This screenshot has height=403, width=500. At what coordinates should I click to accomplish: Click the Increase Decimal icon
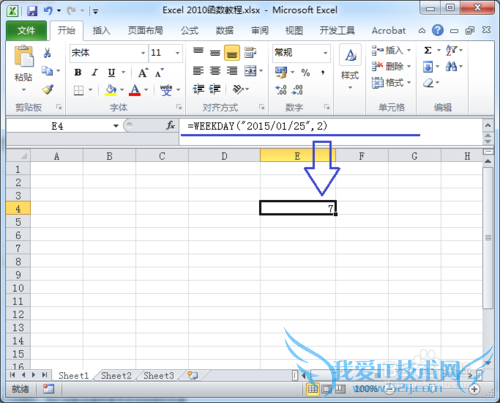281,89
